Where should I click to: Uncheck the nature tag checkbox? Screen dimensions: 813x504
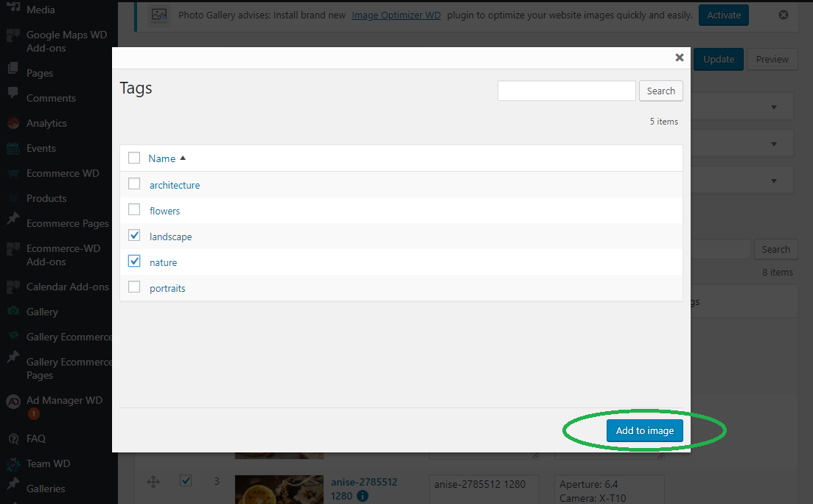coord(134,261)
